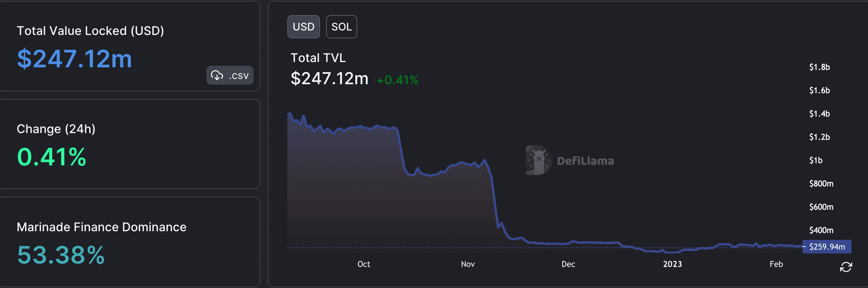Switch chart denomination to SOL
This screenshot has height=288, width=868.
(x=341, y=27)
